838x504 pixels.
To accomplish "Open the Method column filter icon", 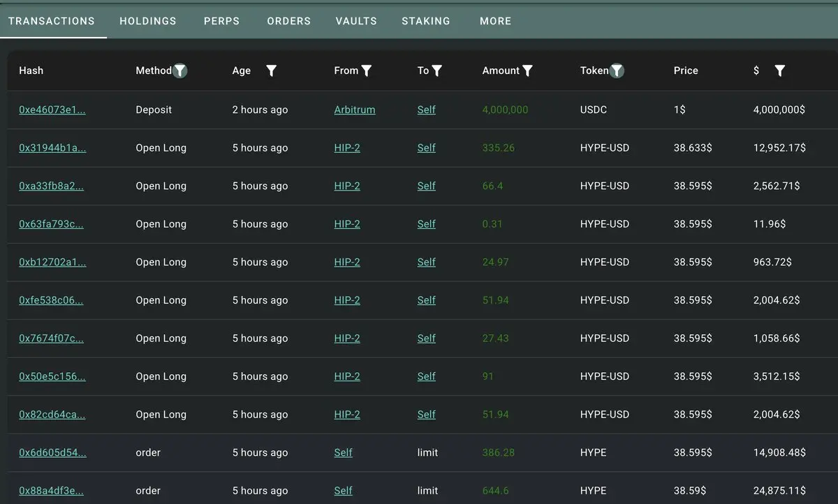I will [180, 71].
